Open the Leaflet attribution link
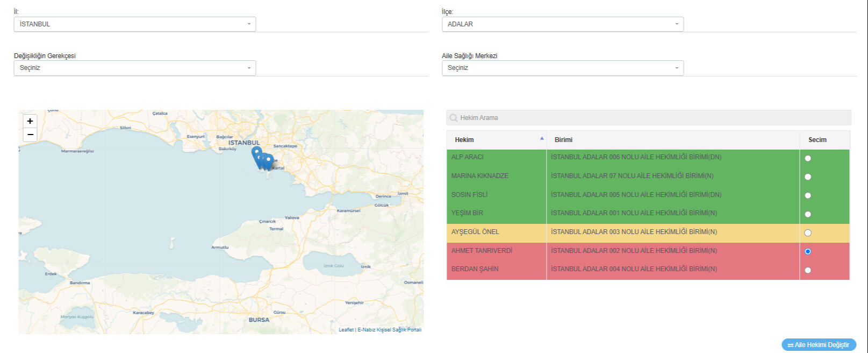Screen dimensions: 868x353 click(346, 330)
